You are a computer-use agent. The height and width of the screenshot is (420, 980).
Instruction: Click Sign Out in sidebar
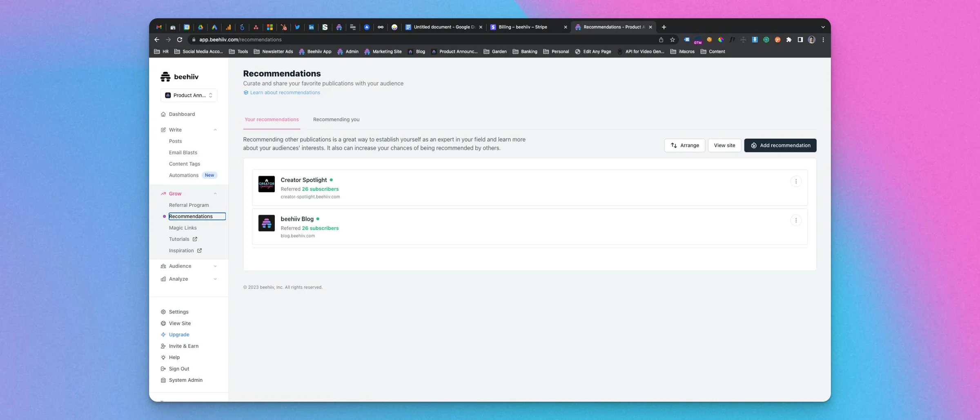175,369
